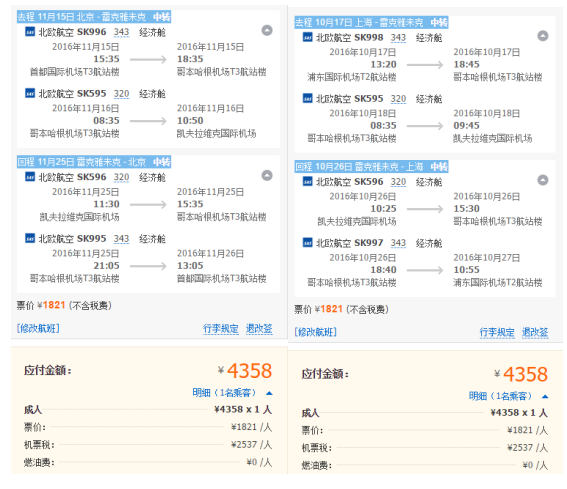The image size is (567, 489).
Task: Click 首都国际机场T3航站楼 under SK996 departure
Action: (74, 72)
